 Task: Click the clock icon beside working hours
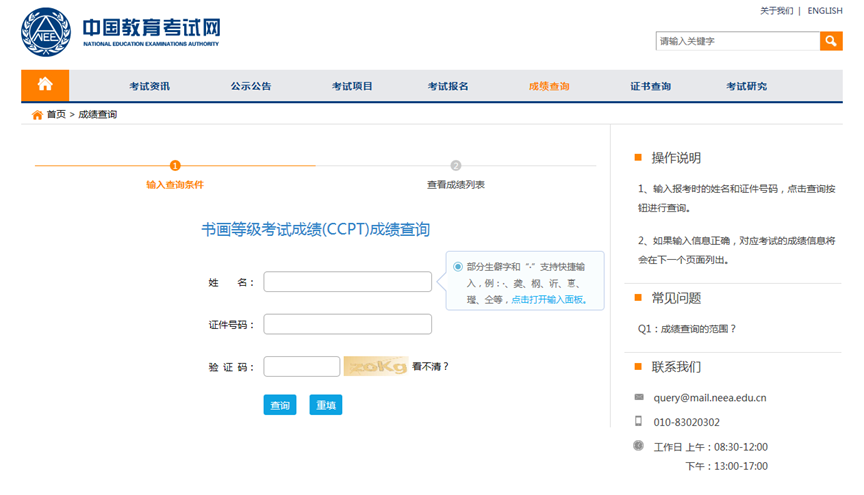[638, 445]
